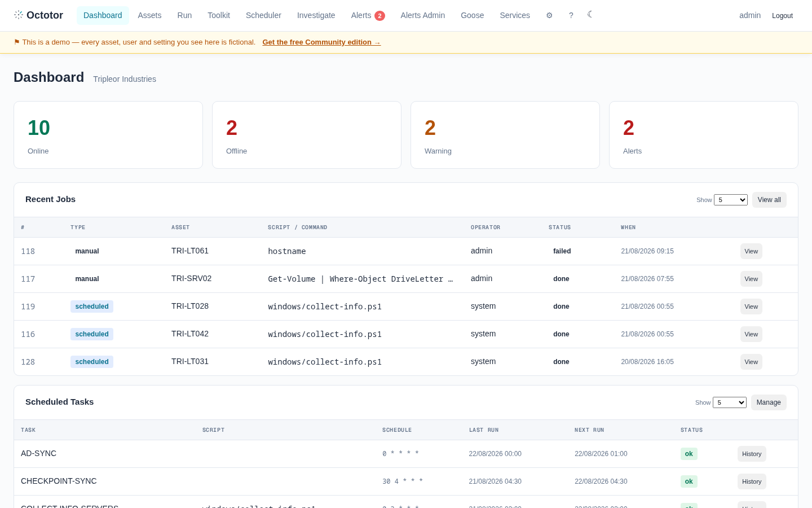
Task: Click View all recent jobs
Action: 769,200
